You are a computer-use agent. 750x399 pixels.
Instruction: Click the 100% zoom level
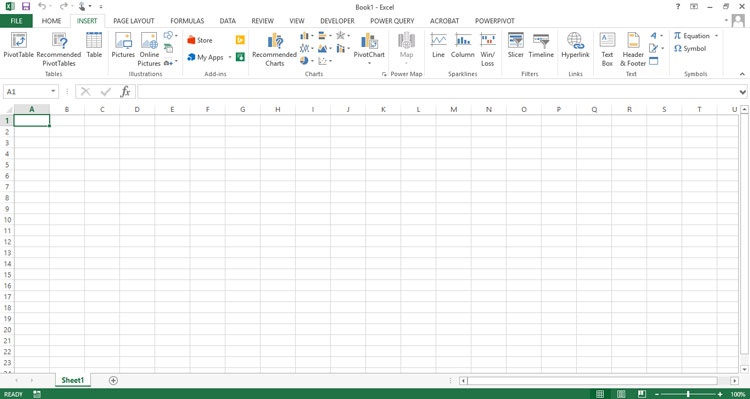tap(739, 394)
